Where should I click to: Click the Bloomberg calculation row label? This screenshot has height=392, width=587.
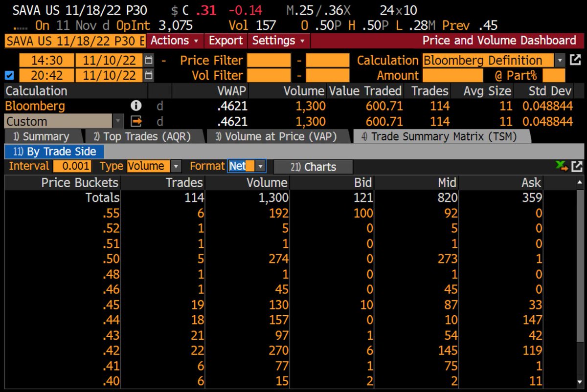tap(35, 106)
